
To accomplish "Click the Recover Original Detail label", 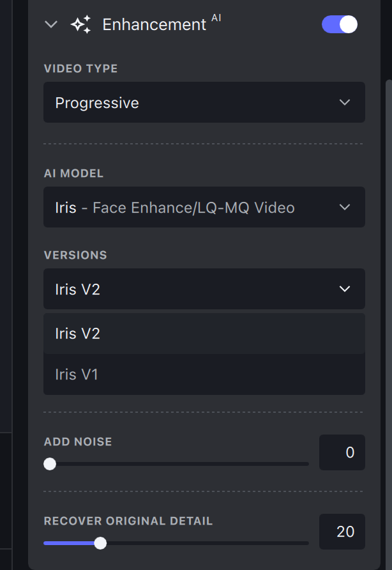I will [x=128, y=521].
